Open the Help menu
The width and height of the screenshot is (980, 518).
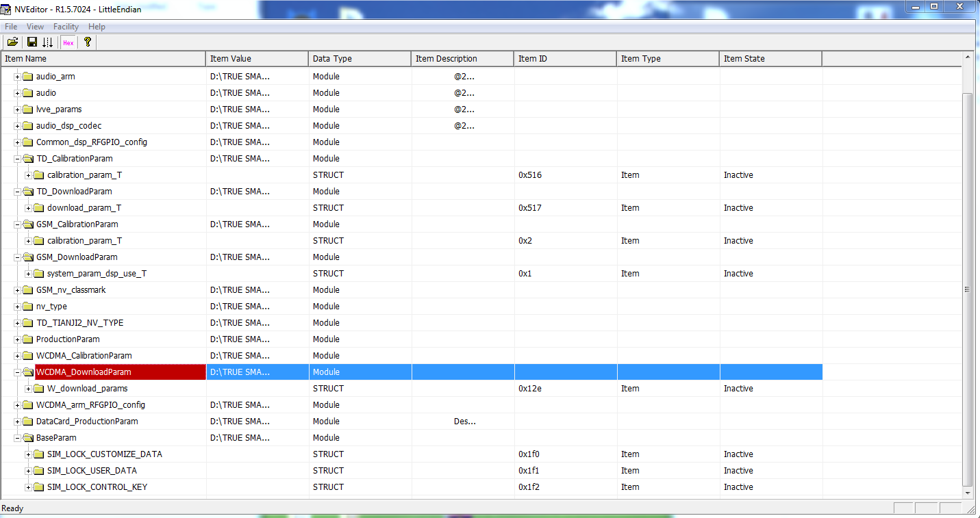point(97,27)
